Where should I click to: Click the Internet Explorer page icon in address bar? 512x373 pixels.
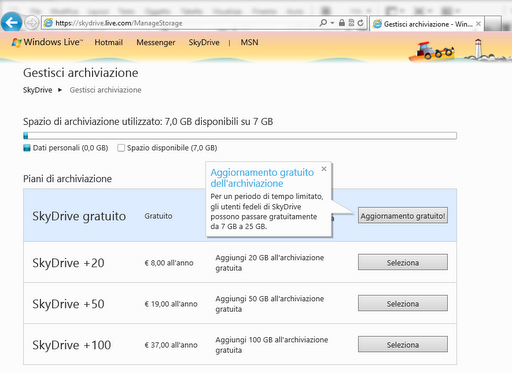point(48,23)
